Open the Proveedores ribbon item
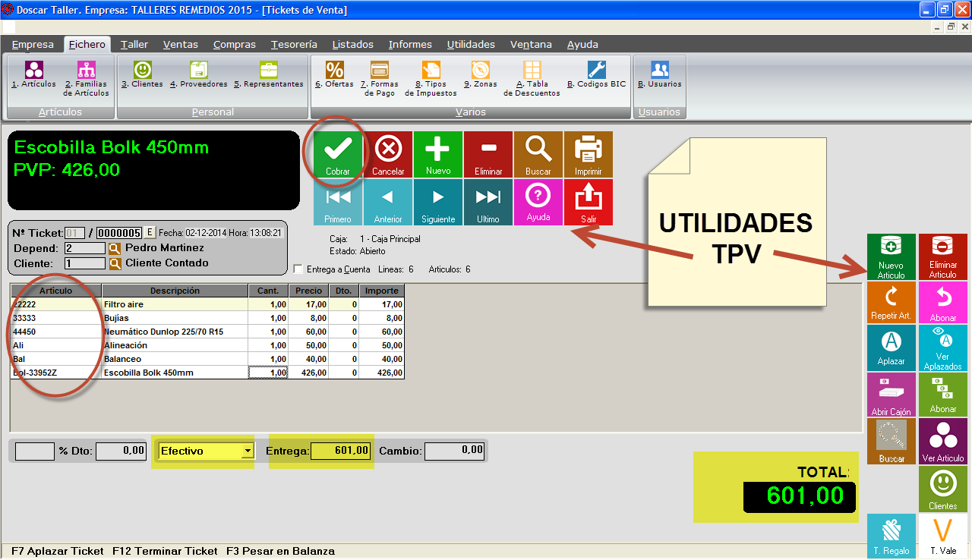This screenshot has height=560, width=972. pyautogui.click(x=198, y=74)
